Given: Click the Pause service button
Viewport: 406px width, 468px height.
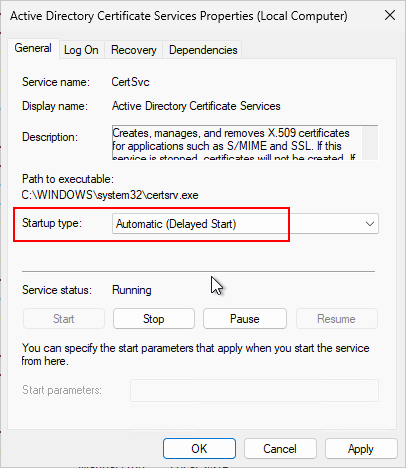Looking at the screenshot, I should tap(245, 319).
